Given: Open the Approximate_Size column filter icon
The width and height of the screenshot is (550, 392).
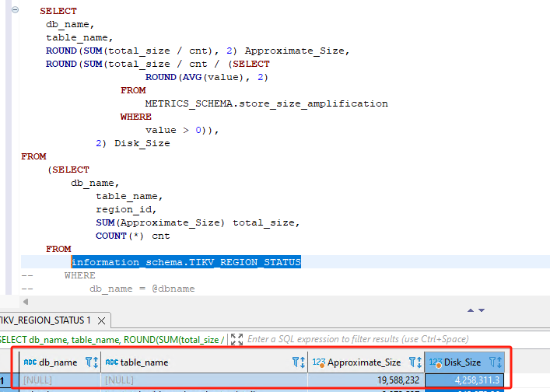Looking at the screenshot, I should [415, 362].
